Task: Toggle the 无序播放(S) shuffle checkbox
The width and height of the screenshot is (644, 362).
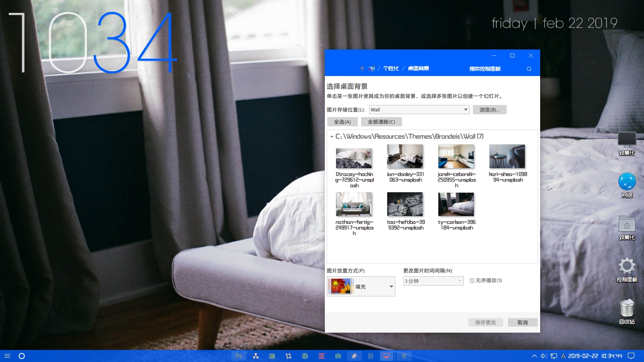Action: (x=472, y=281)
